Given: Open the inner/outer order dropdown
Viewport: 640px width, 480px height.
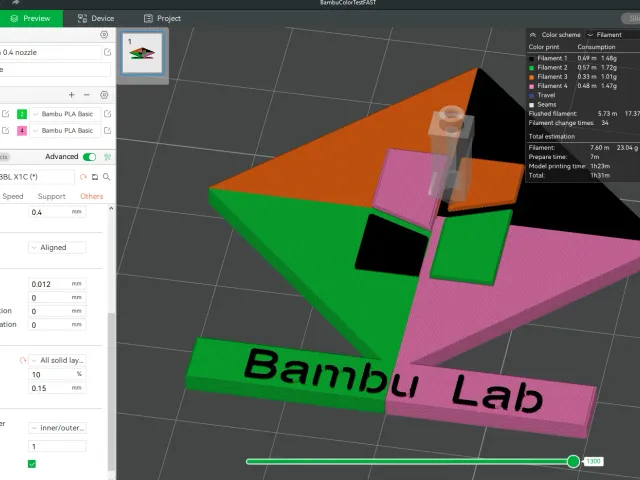Looking at the screenshot, I should click(x=57, y=428).
